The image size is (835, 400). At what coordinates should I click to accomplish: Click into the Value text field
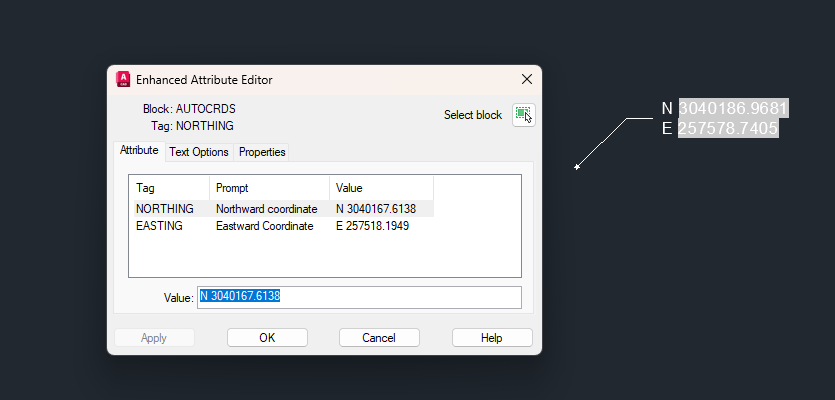(359, 297)
